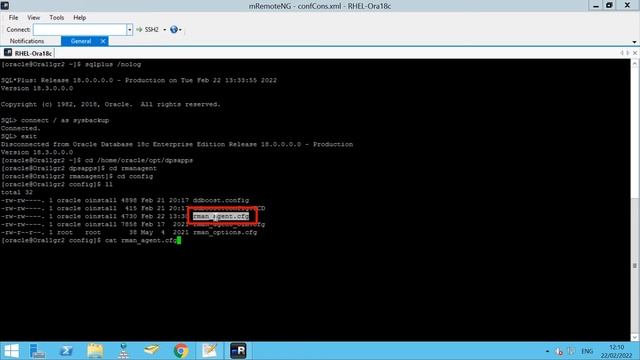This screenshot has width=640, height=360.
Task: Click the mRemoteNG title bar app icon
Action: pyautogui.click(x=5, y=5)
